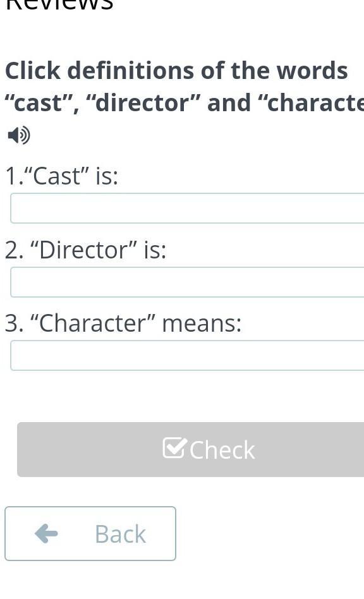Play the question audio speaker icon

pyautogui.click(x=19, y=135)
